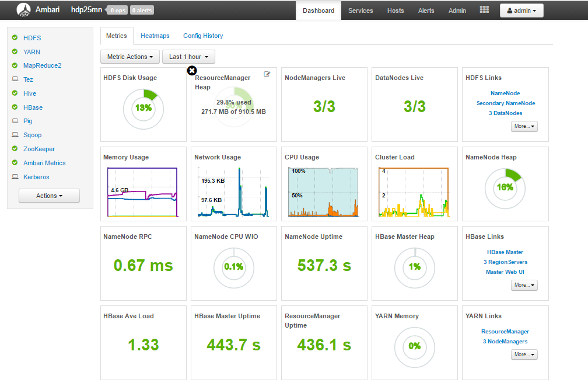This screenshot has height=386, width=588.
Task: Open the Pig service link
Action: click(x=28, y=121)
